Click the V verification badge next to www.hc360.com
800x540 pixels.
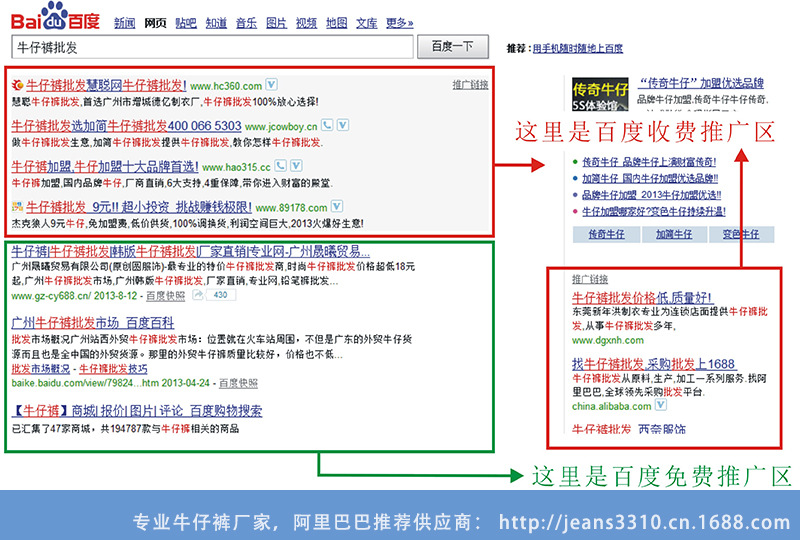(271, 84)
